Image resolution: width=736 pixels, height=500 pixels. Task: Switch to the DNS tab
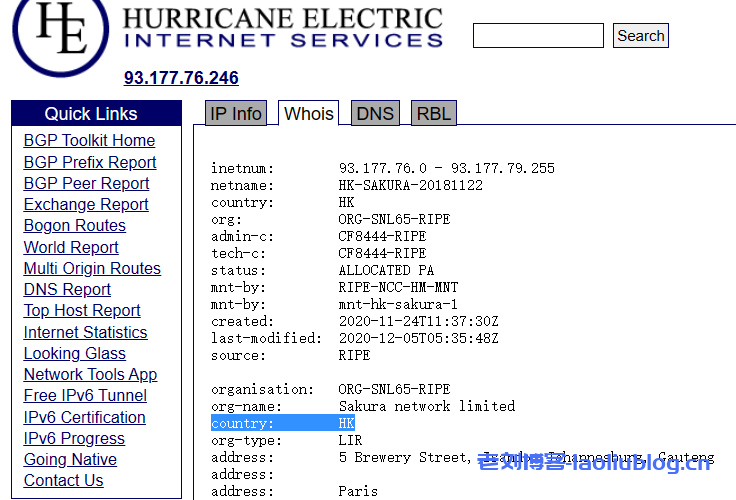[x=375, y=114]
